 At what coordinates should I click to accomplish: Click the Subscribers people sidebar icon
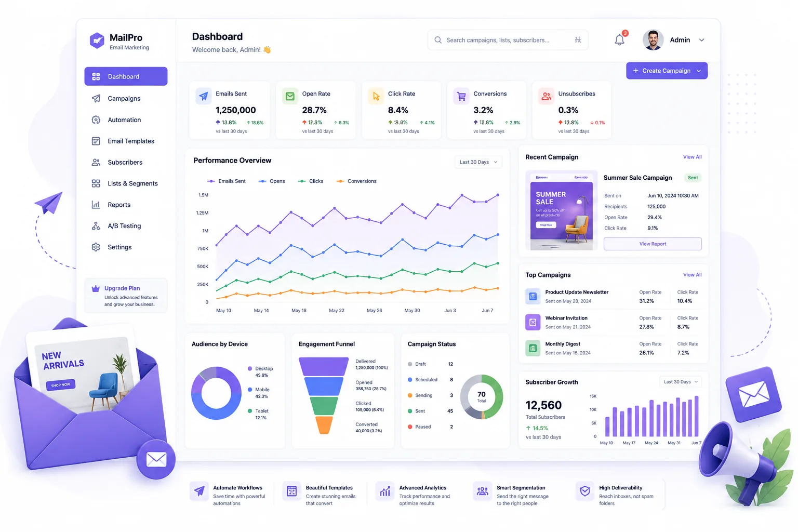tap(96, 162)
